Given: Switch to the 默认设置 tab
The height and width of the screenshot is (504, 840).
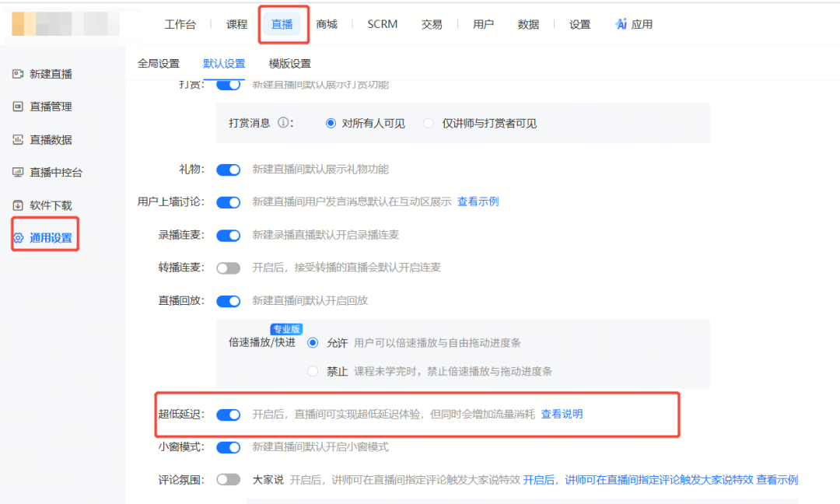Looking at the screenshot, I should tap(224, 63).
